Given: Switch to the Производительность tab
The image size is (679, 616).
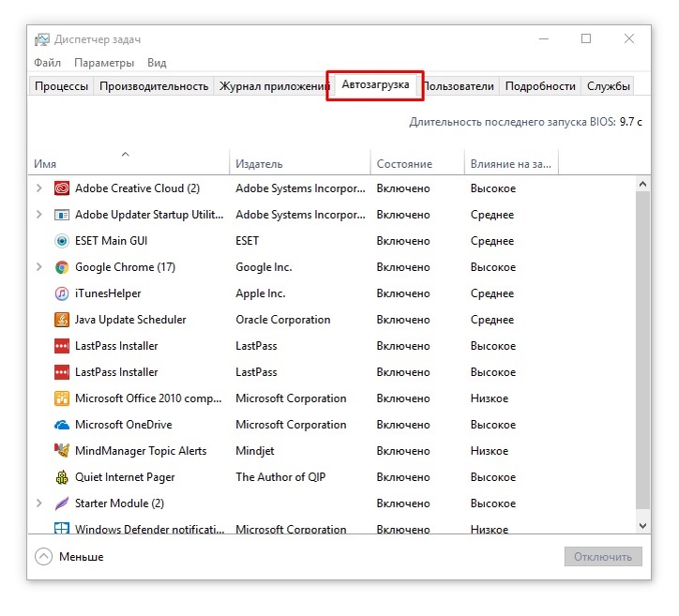Looking at the screenshot, I should coord(154,86).
